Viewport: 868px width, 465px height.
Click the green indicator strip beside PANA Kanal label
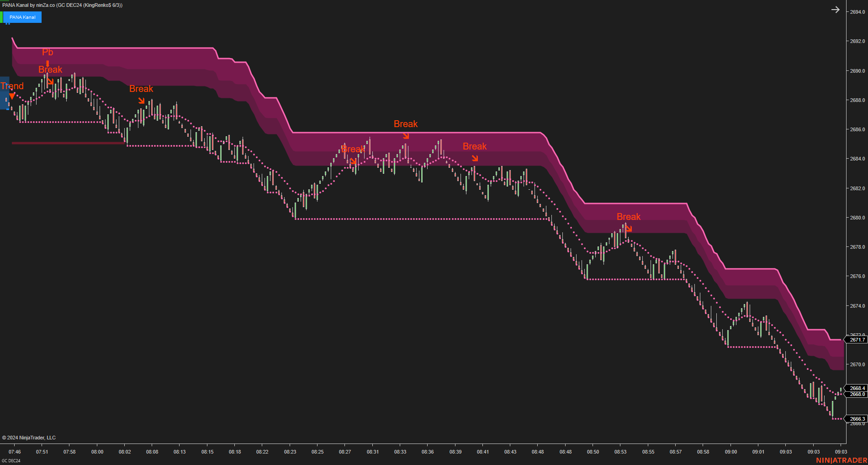point(1,17)
